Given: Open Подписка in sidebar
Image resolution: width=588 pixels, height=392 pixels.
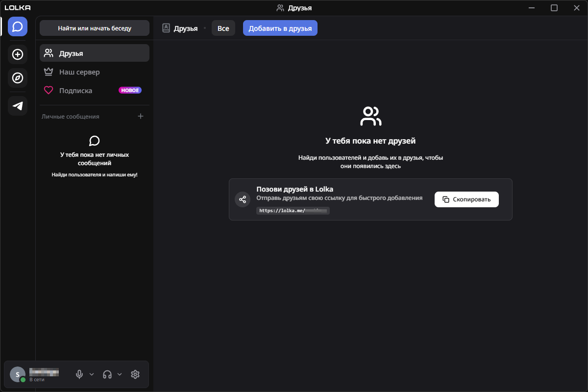Looking at the screenshot, I should (x=95, y=91).
